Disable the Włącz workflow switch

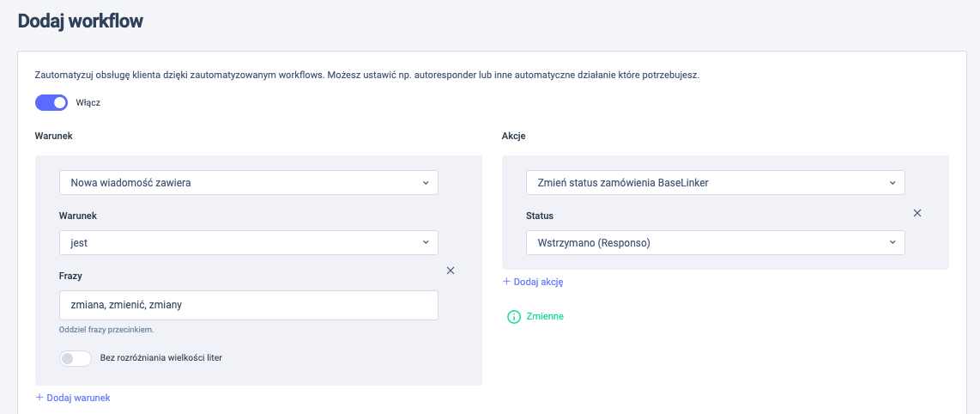tap(51, 103)
